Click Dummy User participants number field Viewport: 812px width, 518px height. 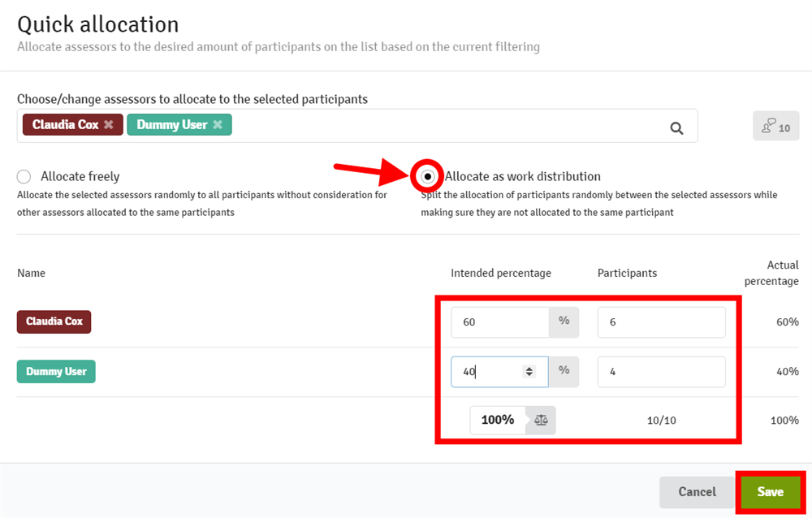[661, 371]
